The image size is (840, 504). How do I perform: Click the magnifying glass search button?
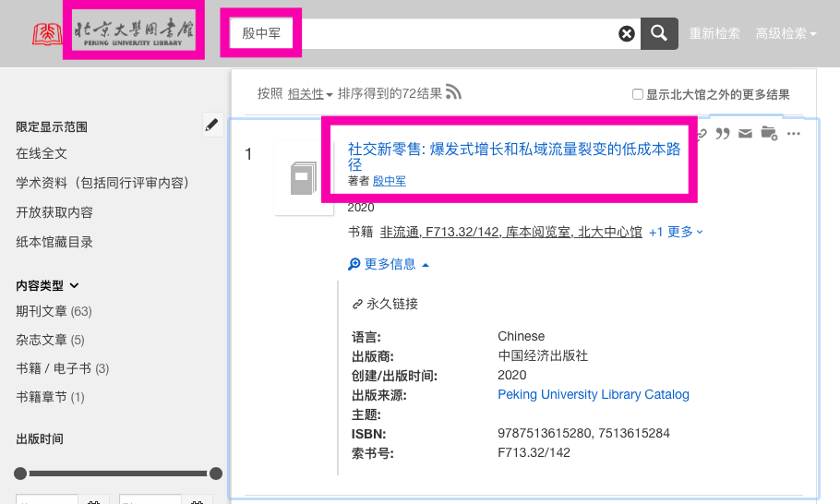click(659, 34)
